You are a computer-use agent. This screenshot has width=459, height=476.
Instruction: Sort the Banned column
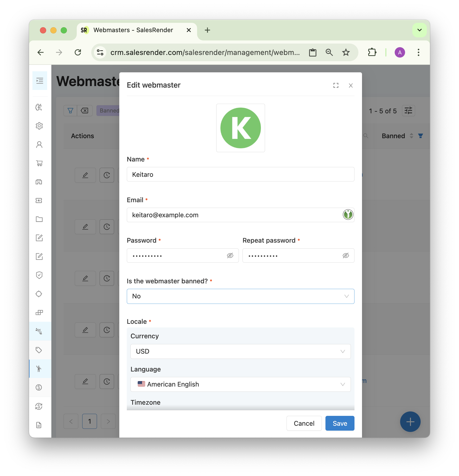(x=412, y=136)
